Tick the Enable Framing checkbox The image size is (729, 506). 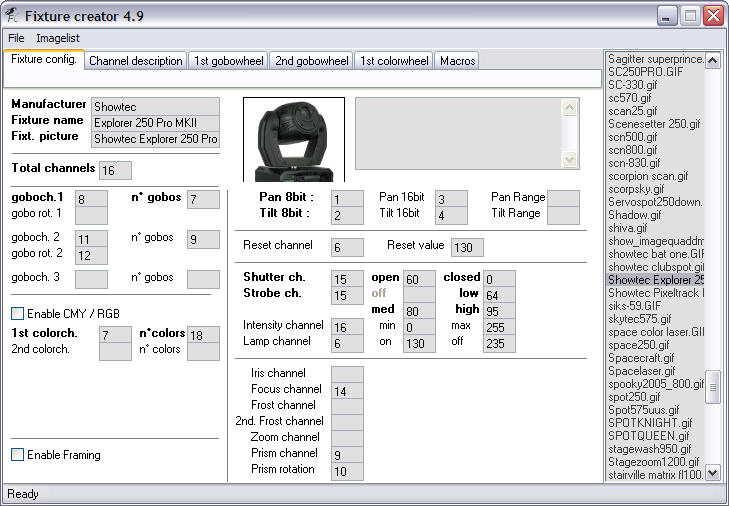pos(18,454)
